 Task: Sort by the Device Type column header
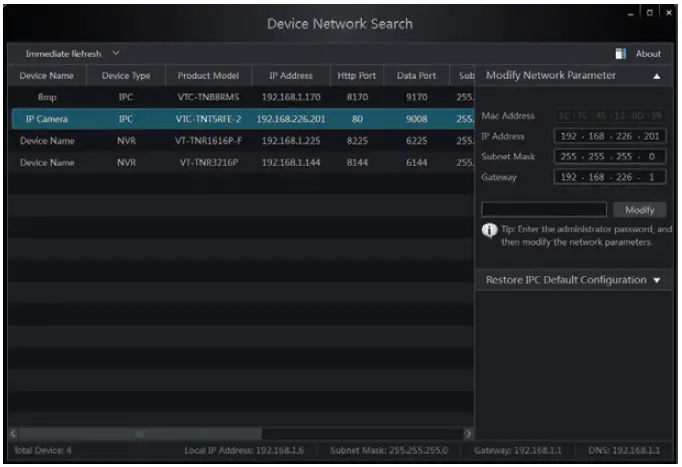[x=125, y=76]
